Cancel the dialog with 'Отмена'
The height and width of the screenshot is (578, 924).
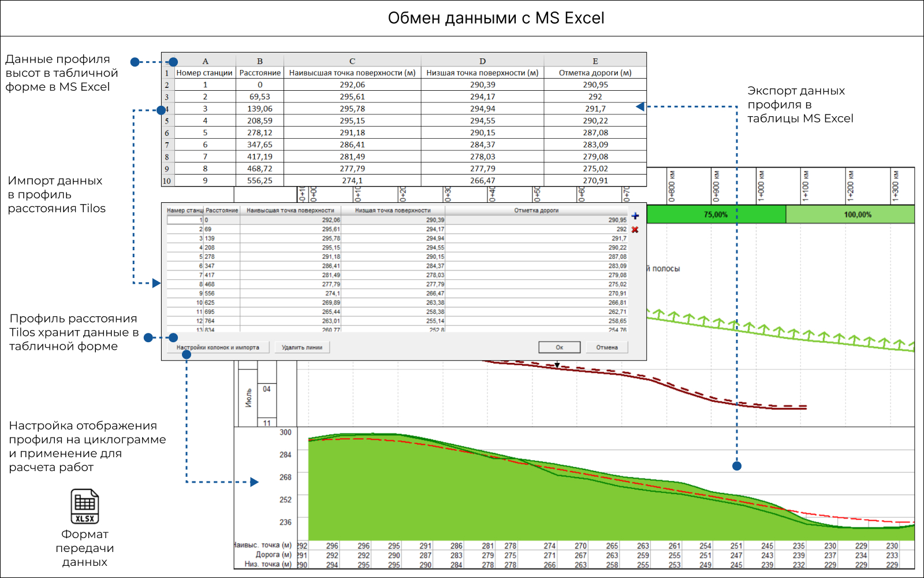point(607,347)
